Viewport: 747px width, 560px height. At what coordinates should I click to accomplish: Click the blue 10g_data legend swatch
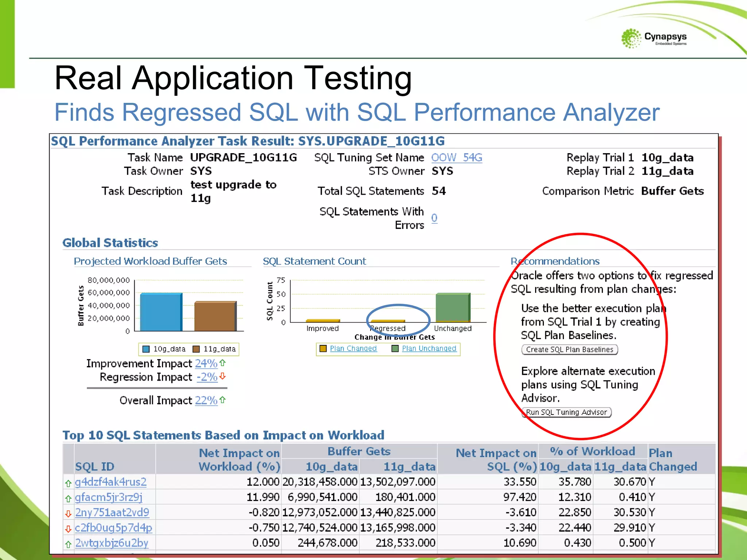(146, 349)
